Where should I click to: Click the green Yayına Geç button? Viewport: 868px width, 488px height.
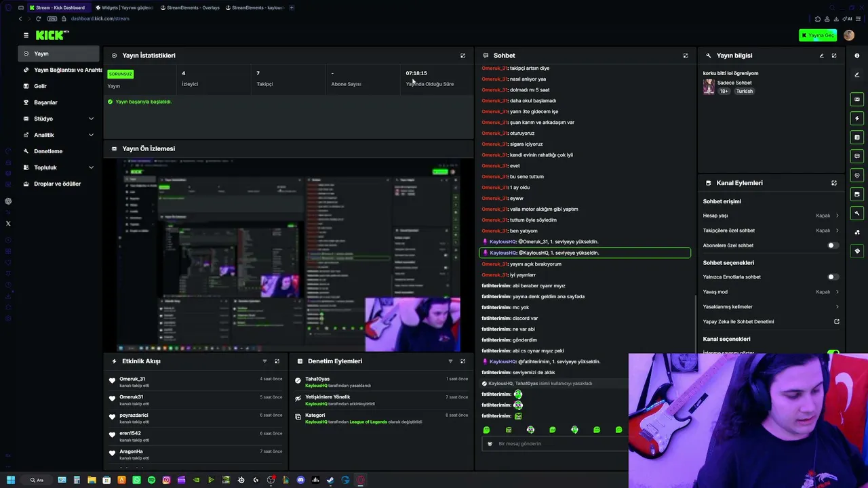point(818,35)
